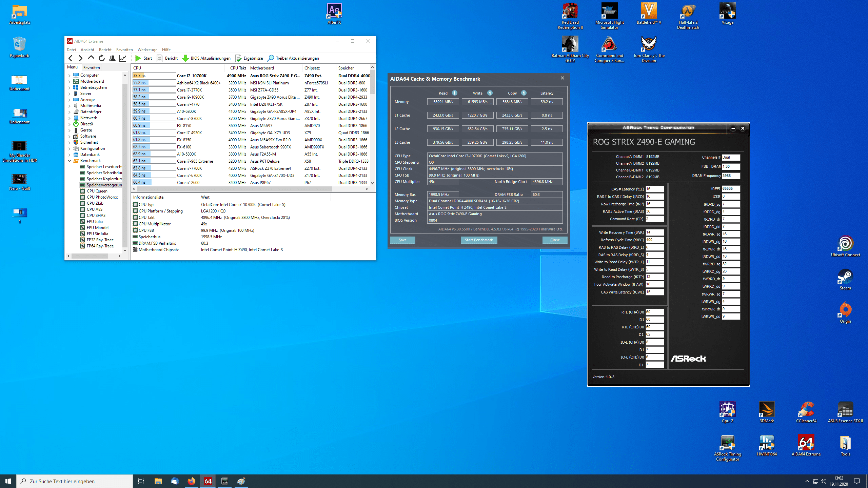Open CCleaner64 desktop shortcut
Image resolution: width=868 pixels, height=488 pixels.
806,412
